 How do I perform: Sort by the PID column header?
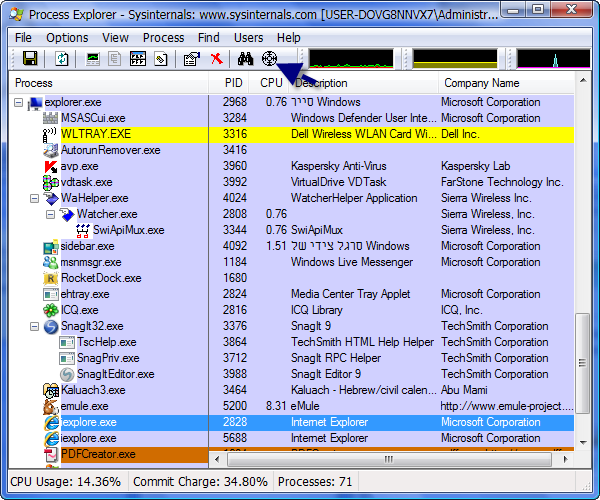tap(229, 83)
